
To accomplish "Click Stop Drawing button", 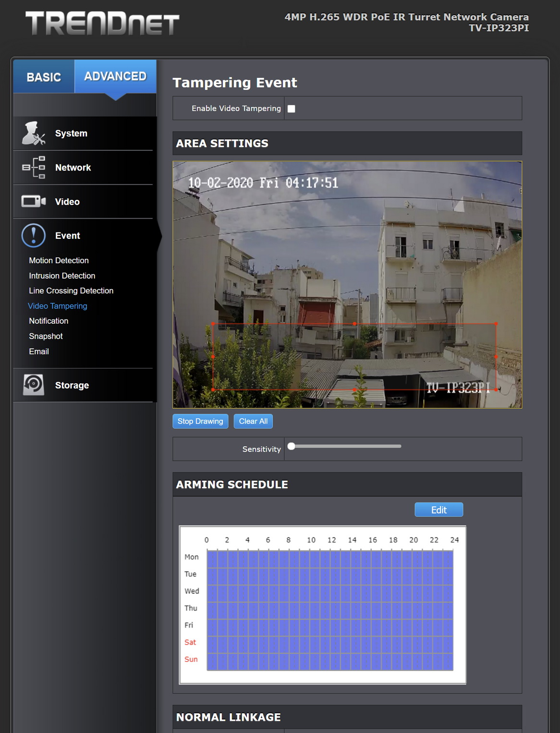I will tap(200, 421).
